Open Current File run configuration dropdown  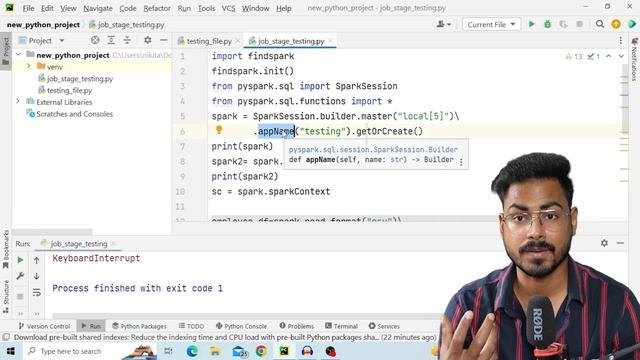click(491, 24)
